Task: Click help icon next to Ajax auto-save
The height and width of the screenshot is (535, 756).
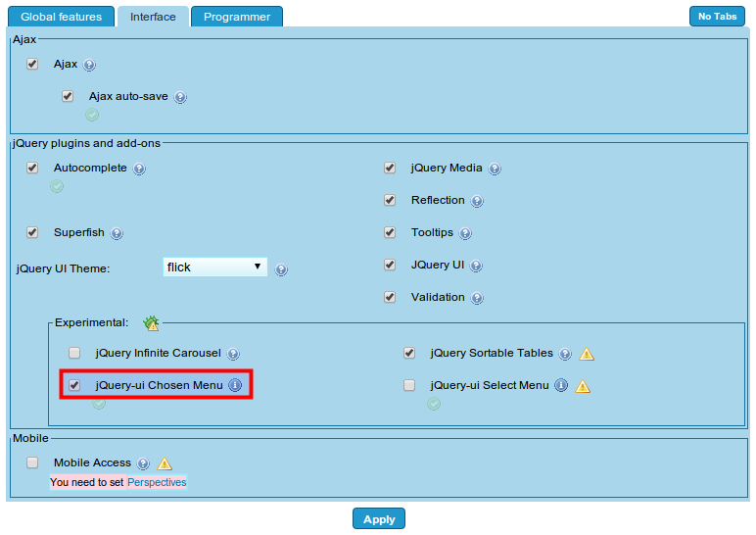Action: pos(180,98)
